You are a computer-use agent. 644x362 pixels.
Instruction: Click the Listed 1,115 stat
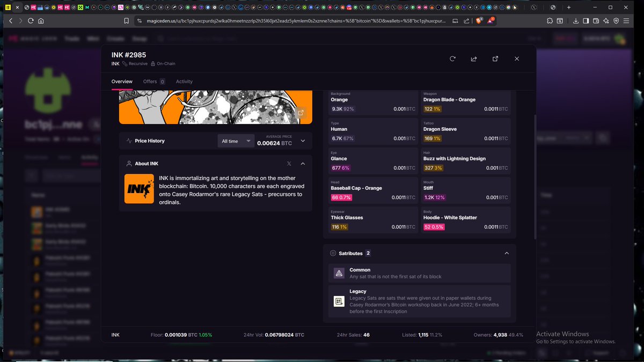[422, 335]
